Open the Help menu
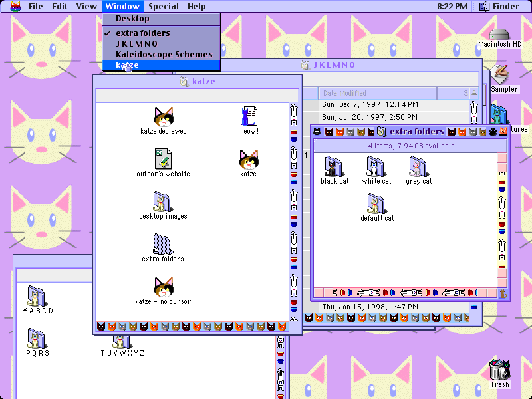This screenshot has width=532, height=399. [196, 6]
